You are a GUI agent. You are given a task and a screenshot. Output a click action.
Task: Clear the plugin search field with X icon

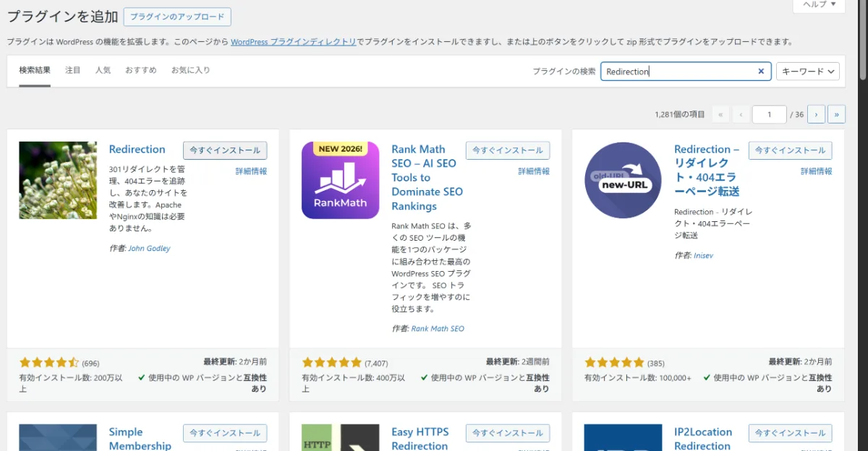click(760, 72)
